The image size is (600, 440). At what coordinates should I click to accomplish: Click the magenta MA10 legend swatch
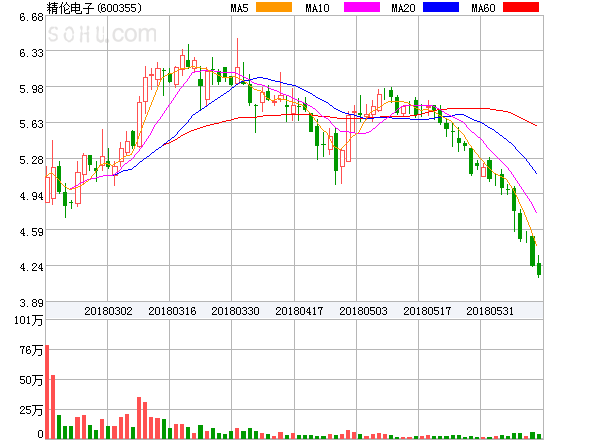(362, 7)
